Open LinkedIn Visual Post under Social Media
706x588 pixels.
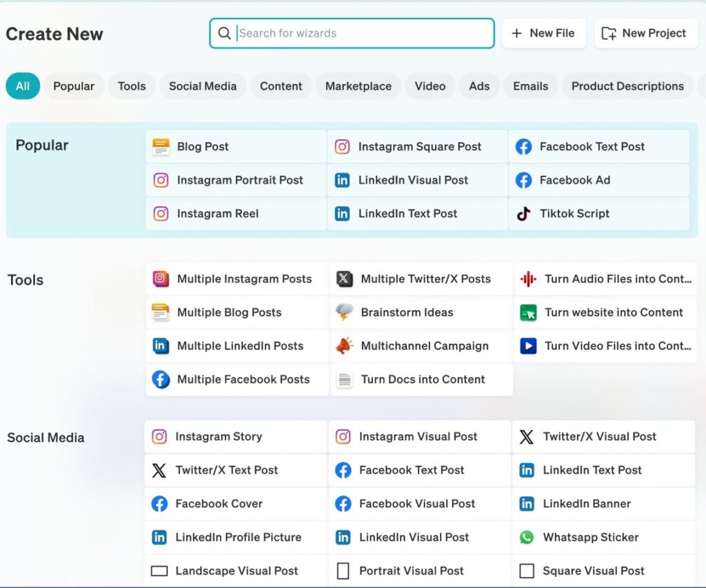click(x=420, y=537)
